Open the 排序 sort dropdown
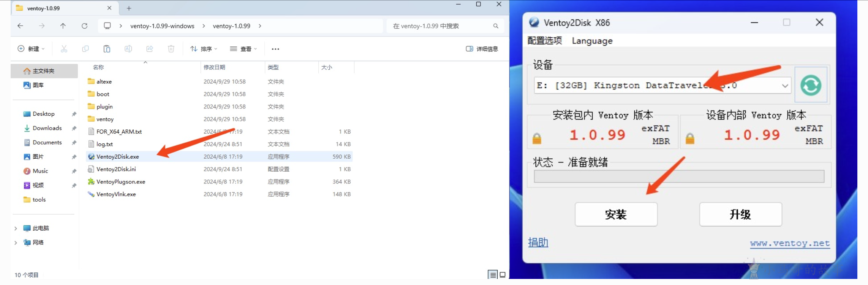868x285 pixels. (x=204, y=49)
